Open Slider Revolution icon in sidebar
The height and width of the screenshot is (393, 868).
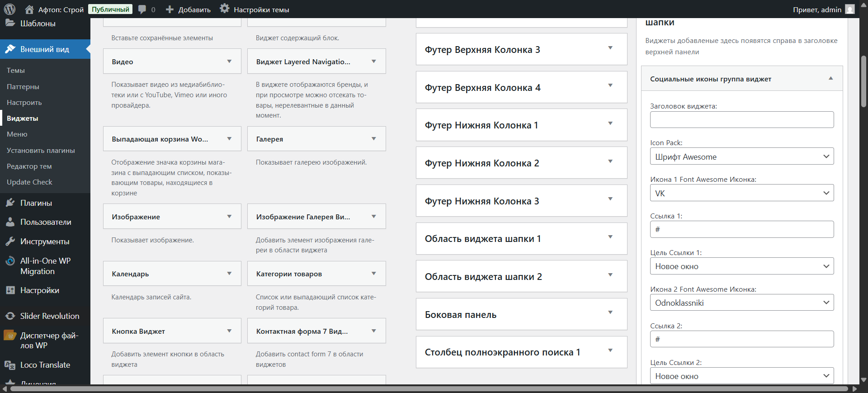(x=10, y=316)
